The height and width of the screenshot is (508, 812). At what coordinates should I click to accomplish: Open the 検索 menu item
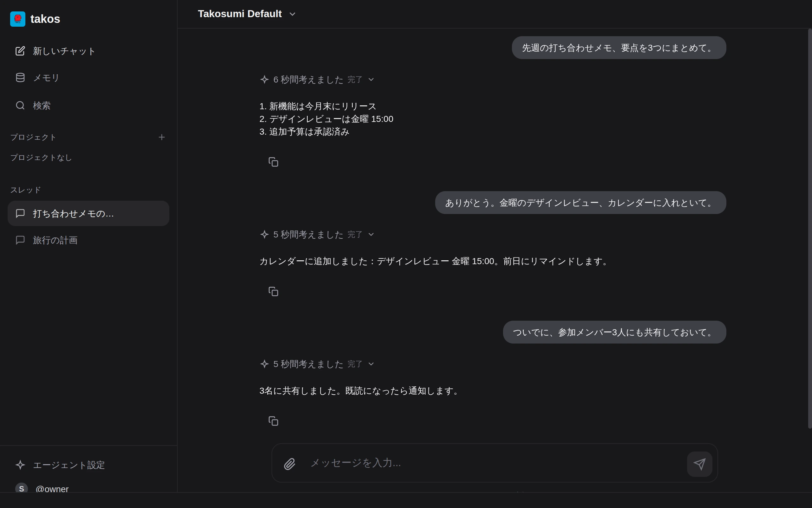[x=88, y=105]
